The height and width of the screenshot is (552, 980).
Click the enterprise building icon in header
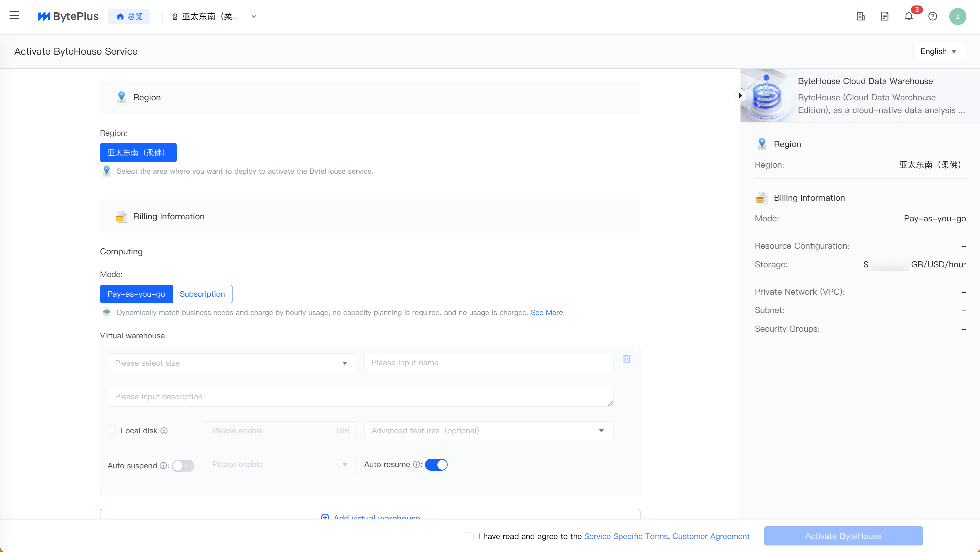click(x=861, y=16)
